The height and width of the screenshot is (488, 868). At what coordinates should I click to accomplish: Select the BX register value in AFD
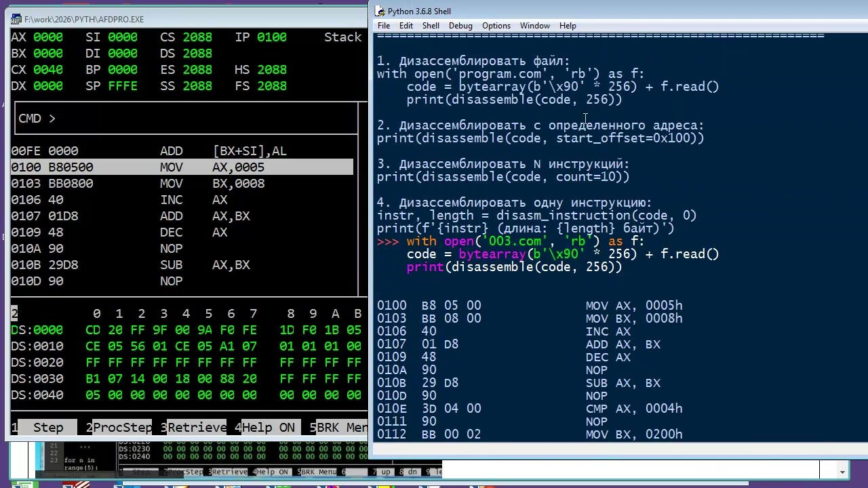click(x=48, y=54)
